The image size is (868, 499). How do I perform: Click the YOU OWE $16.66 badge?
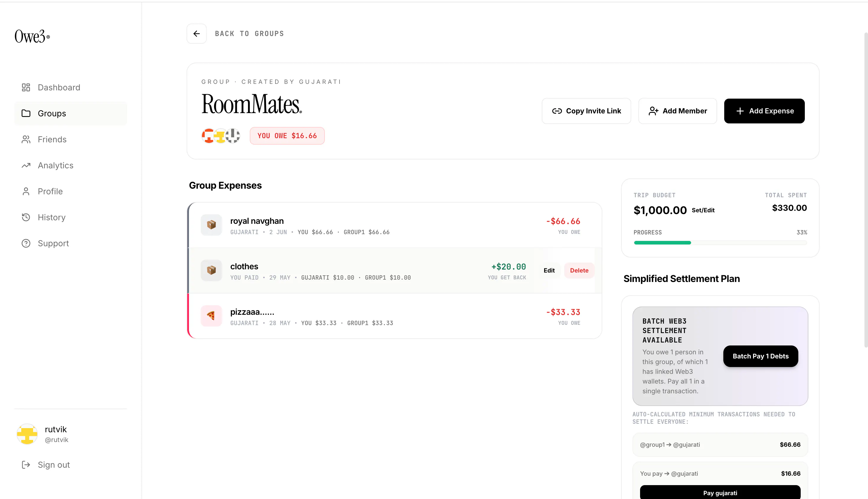[x=287, y=136]
